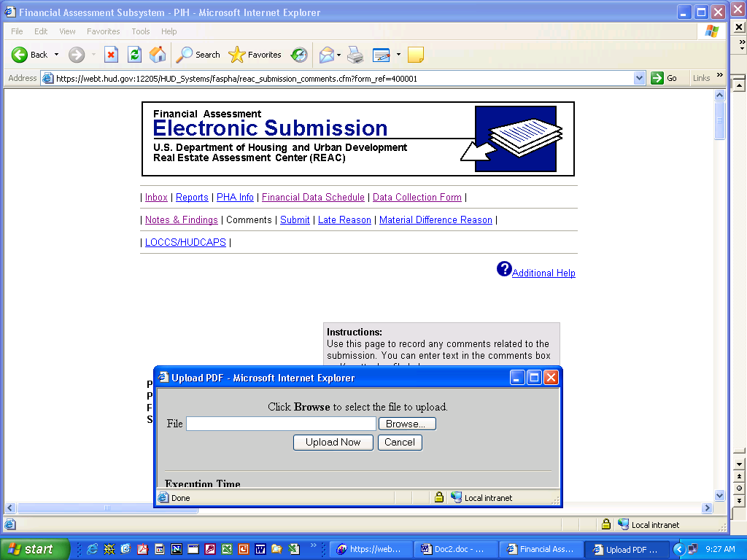Image resolution: width=747 pixels, height=560 pixels.
Task: Click the lock icon in main status bar
Action: pos(605,524)
